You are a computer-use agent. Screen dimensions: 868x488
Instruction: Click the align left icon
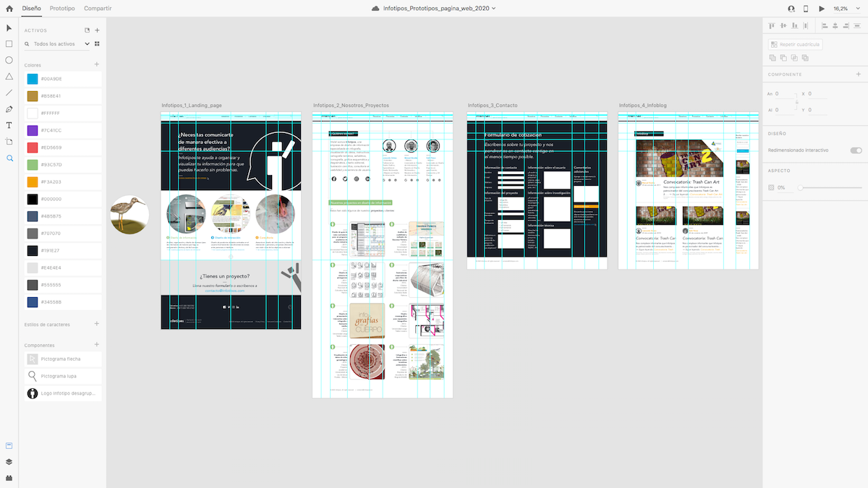click(x=824, y=25)
